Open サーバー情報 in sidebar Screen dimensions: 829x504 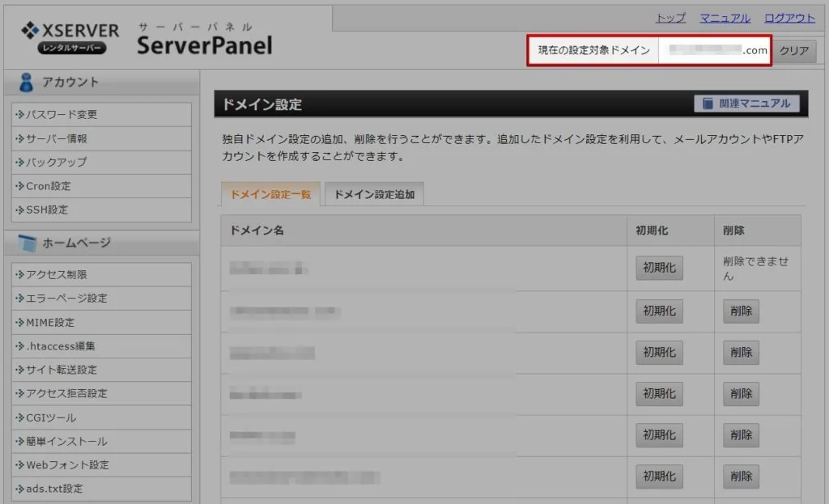(101, 138)
